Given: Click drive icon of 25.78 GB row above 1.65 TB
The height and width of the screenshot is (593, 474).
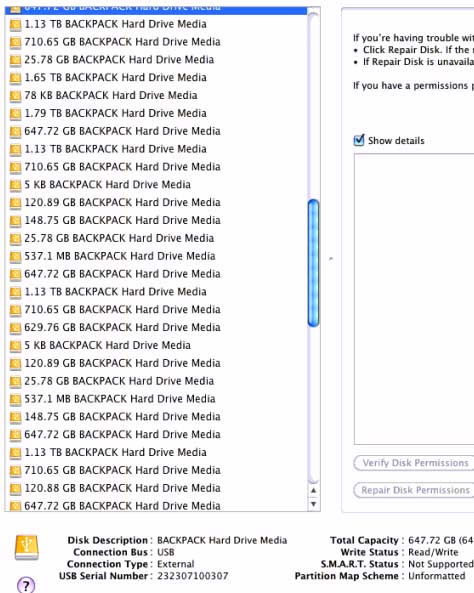Looking at the screenshot, I should [x=15, y=61].
